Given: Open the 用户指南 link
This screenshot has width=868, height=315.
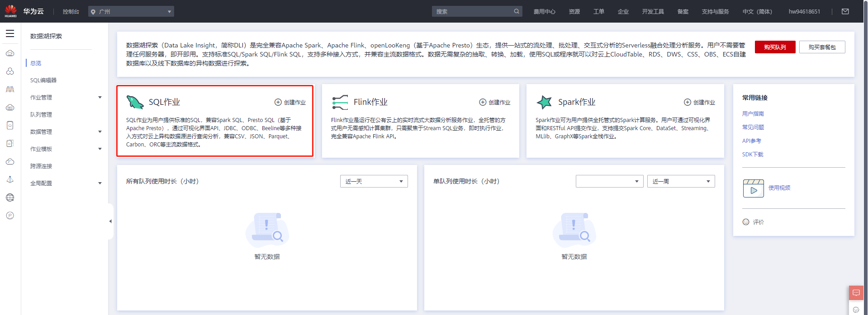Looking at the screenshot, I should click(x=753, y=114).
